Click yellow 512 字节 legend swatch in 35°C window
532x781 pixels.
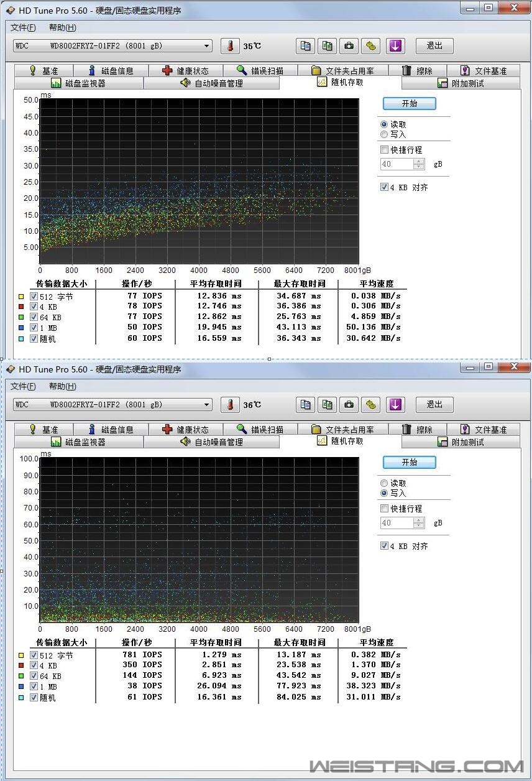(x=22, y=297)
